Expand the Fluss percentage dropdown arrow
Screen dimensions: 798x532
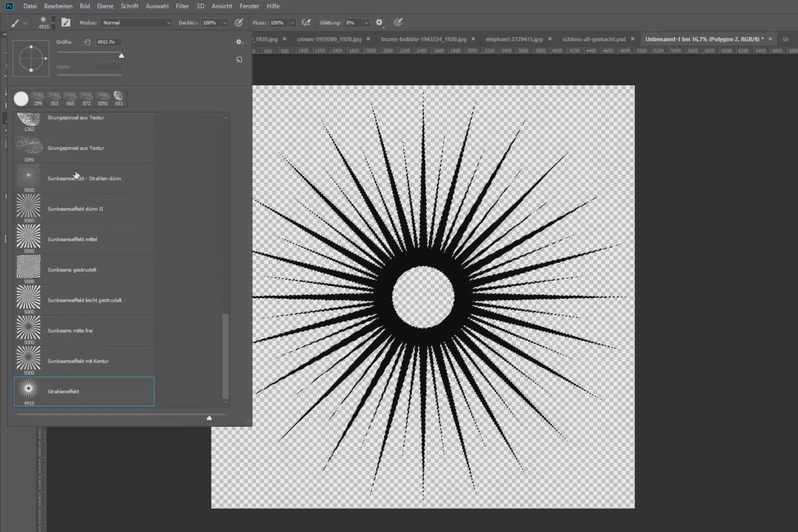(292, 23)
